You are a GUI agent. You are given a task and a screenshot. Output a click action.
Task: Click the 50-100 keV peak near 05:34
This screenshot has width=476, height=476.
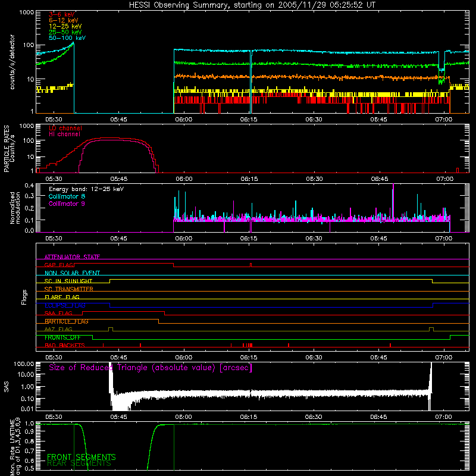click(x=73, y=43)
